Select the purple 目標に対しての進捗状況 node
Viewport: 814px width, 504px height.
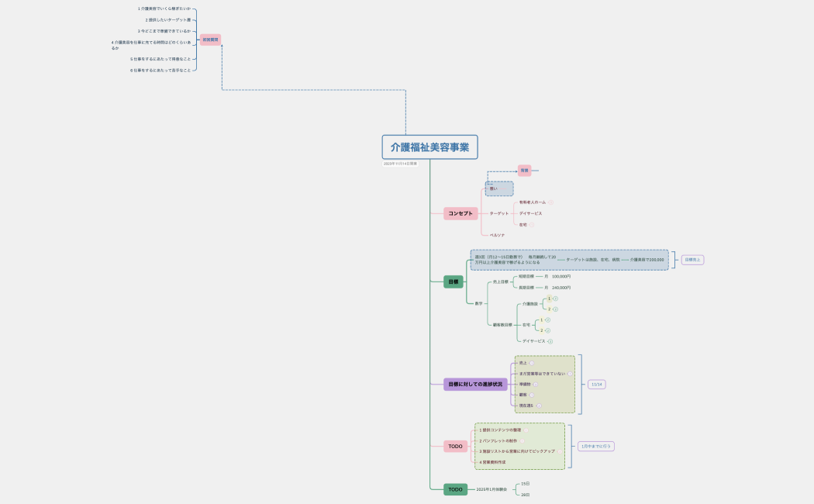click(474, 384)
